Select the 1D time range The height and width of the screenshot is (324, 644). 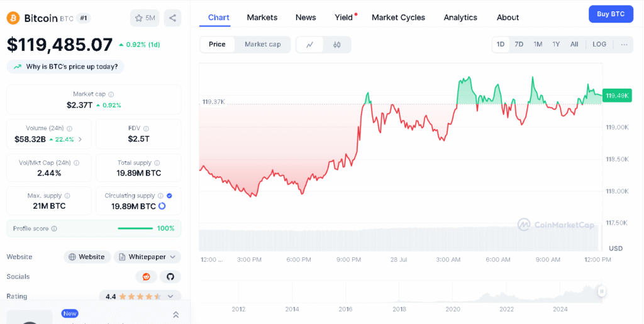click(x=501, y=44)
